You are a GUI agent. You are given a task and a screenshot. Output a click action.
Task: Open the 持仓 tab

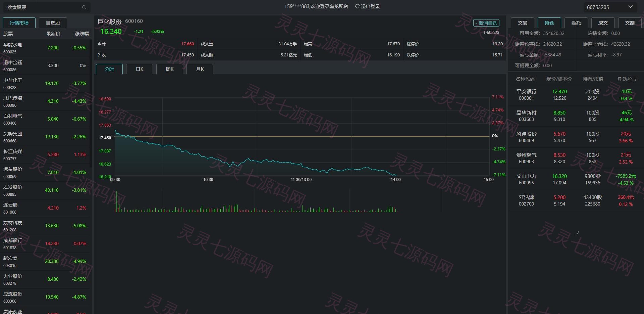[549, 23]
